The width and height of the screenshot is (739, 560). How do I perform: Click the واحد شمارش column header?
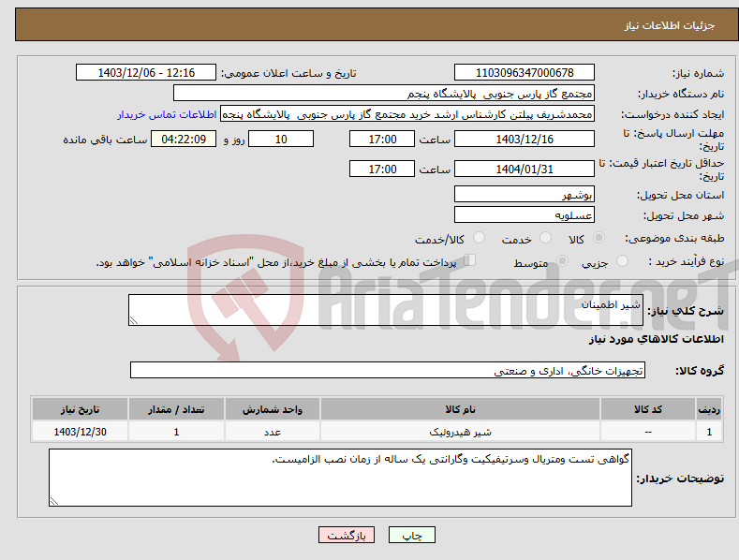273,409
